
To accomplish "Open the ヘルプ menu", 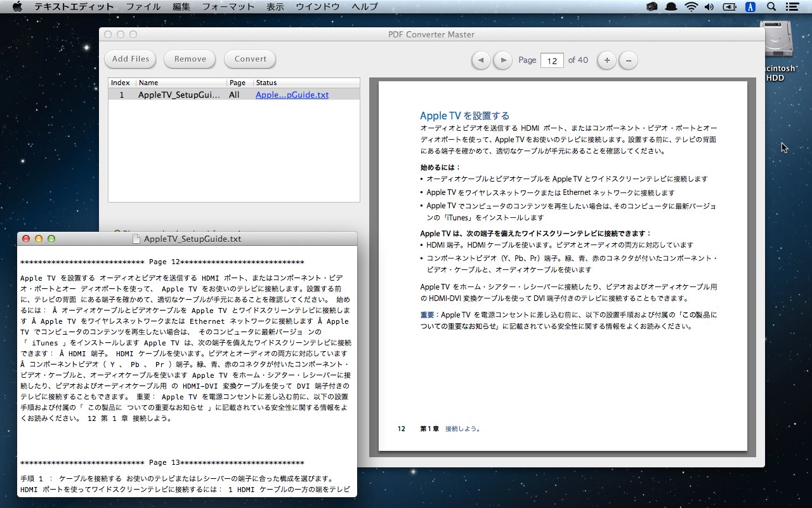I will pos(365,7).
